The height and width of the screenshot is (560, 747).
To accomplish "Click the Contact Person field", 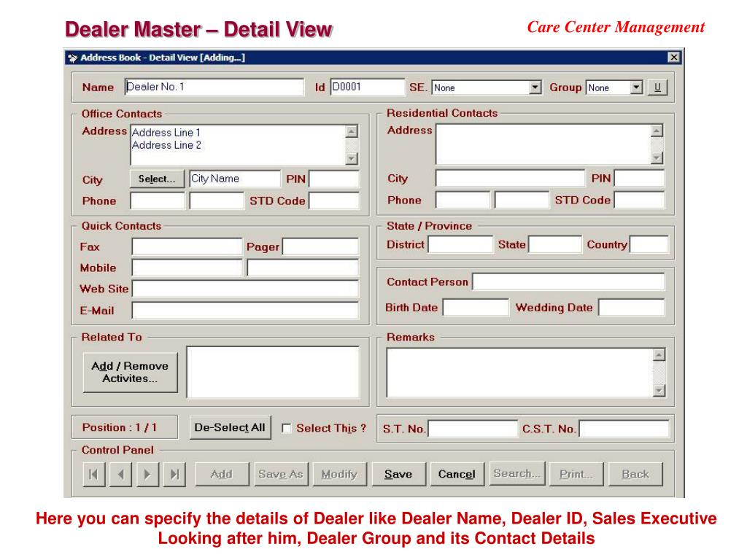I will click(568, 281).
